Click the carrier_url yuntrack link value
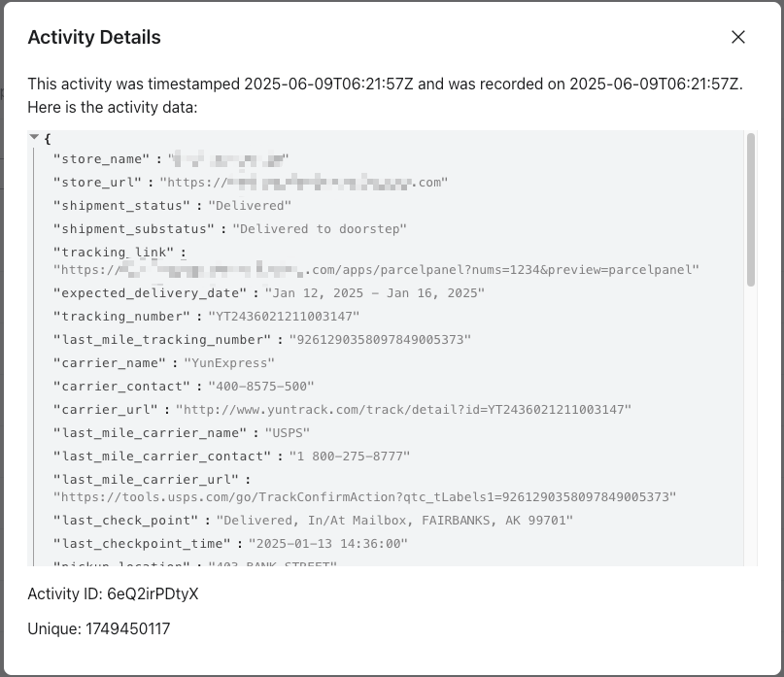Viewport: 784px width, 677px height. pyautogui.click(x=403, y=410)
